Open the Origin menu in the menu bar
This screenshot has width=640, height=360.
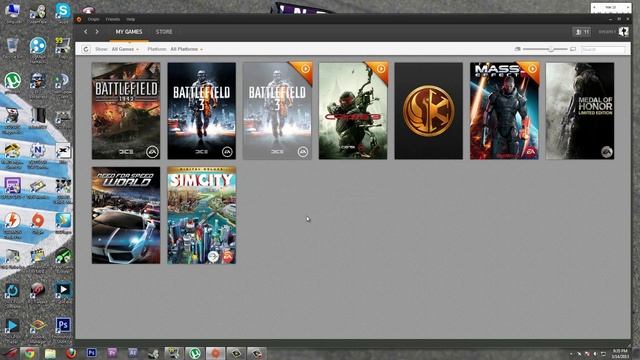click(93, 19)
